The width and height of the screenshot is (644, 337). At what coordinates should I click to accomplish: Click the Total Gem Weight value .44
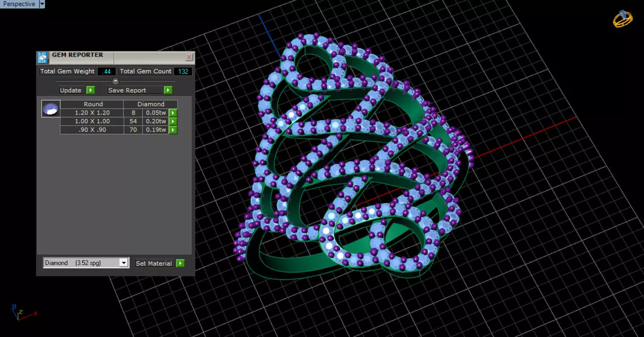107,71
